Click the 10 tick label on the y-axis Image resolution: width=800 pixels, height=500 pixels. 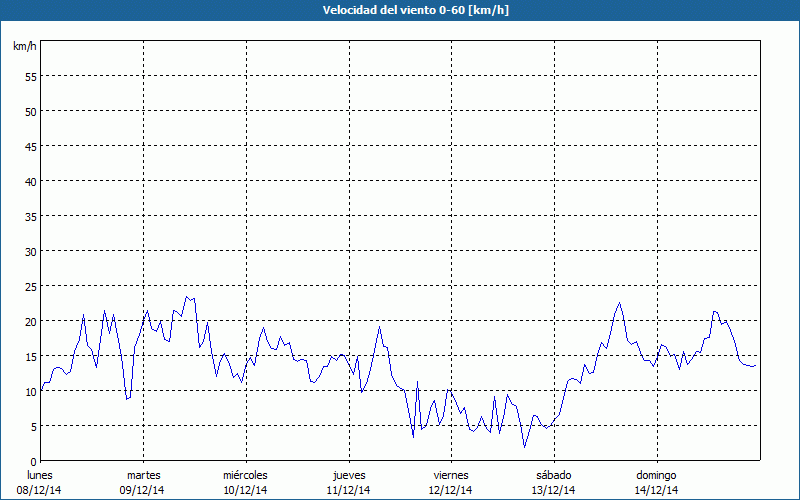pos(30,391)
